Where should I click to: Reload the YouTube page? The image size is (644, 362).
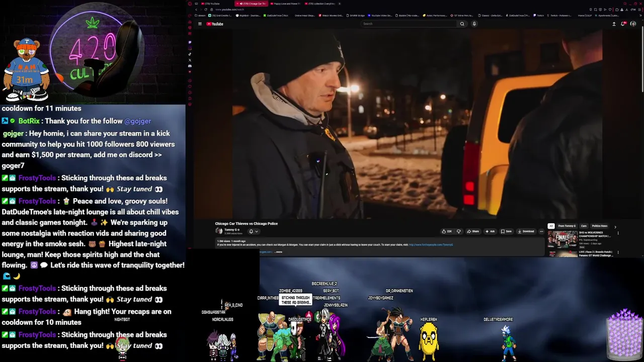206,10
